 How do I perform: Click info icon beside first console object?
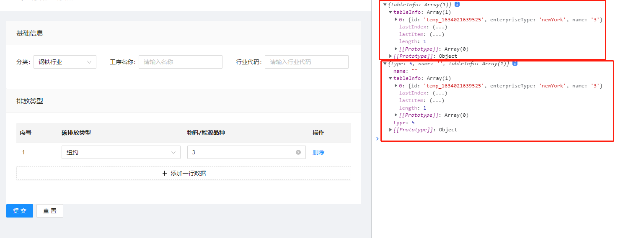(457, 4)
